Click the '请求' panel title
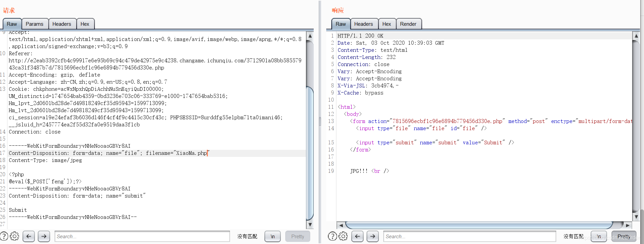The image size is (644, 244). click(9, 11)
